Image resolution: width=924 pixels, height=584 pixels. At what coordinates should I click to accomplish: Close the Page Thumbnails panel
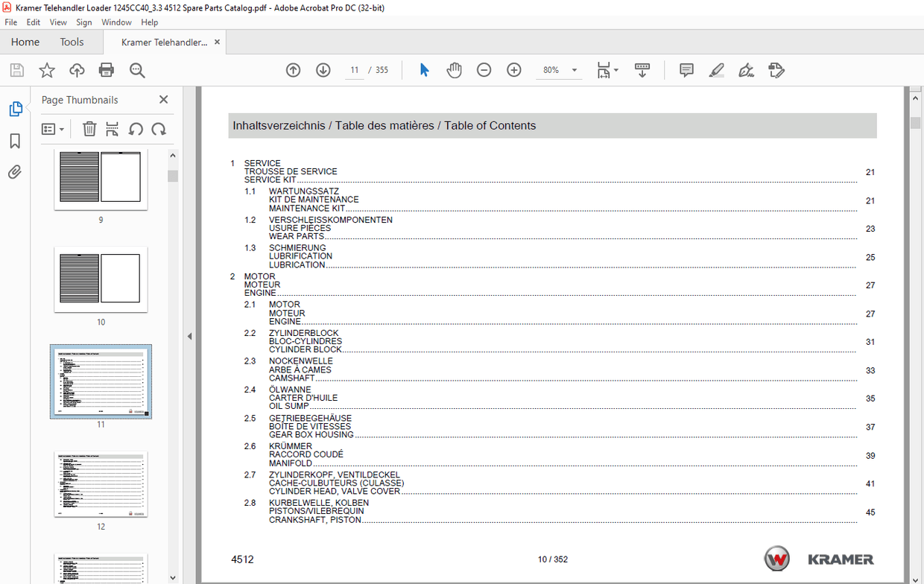164,100
